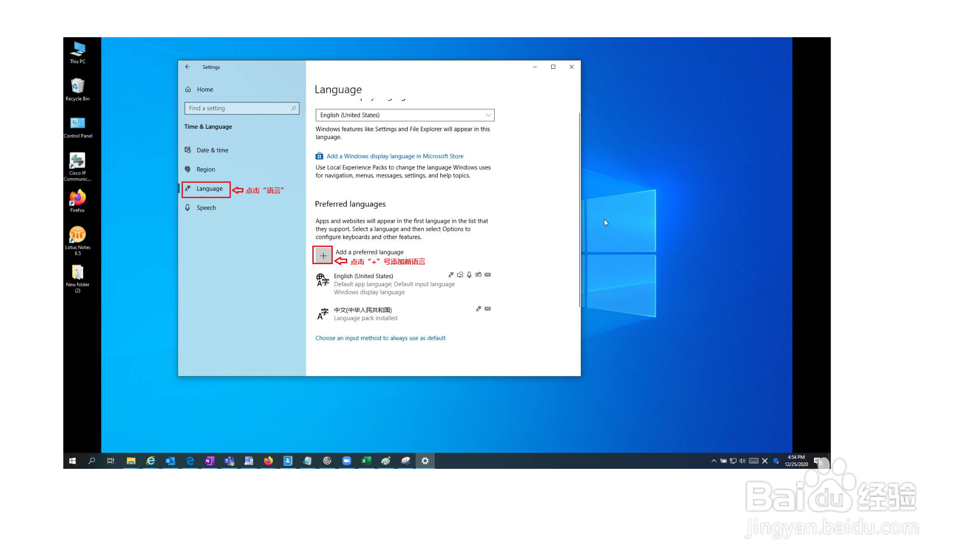The image size is (971, 560).
Task: Launch Firefox from the desktop
Action: point(78,201)
